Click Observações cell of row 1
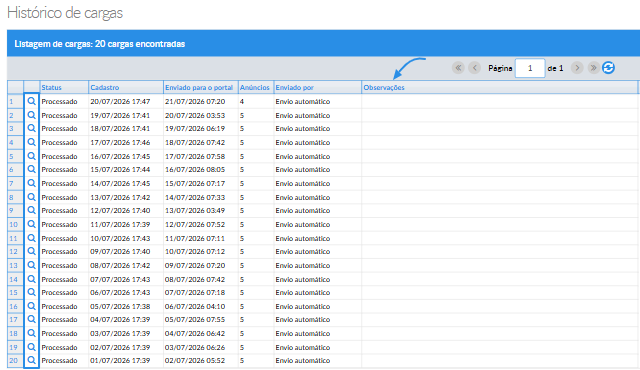The height and width of the screenshot is (370, 640). click(500, 101)
